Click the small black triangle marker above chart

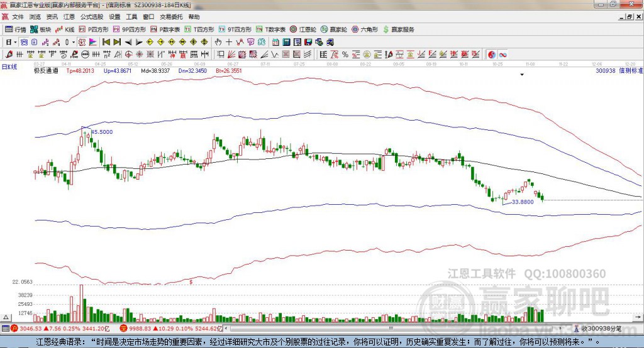522,75
